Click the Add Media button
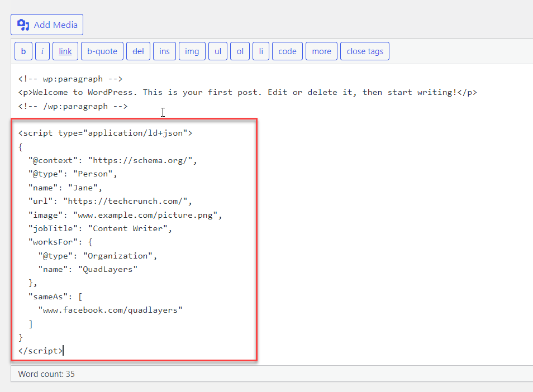The height and width of the screenshot is (392, 533). (47, 25)
